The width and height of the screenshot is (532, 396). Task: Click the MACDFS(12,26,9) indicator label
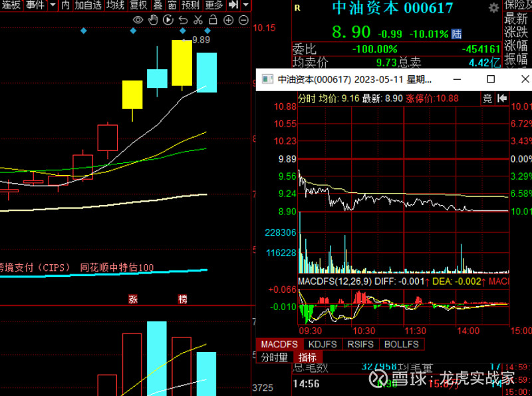[334, 282]
